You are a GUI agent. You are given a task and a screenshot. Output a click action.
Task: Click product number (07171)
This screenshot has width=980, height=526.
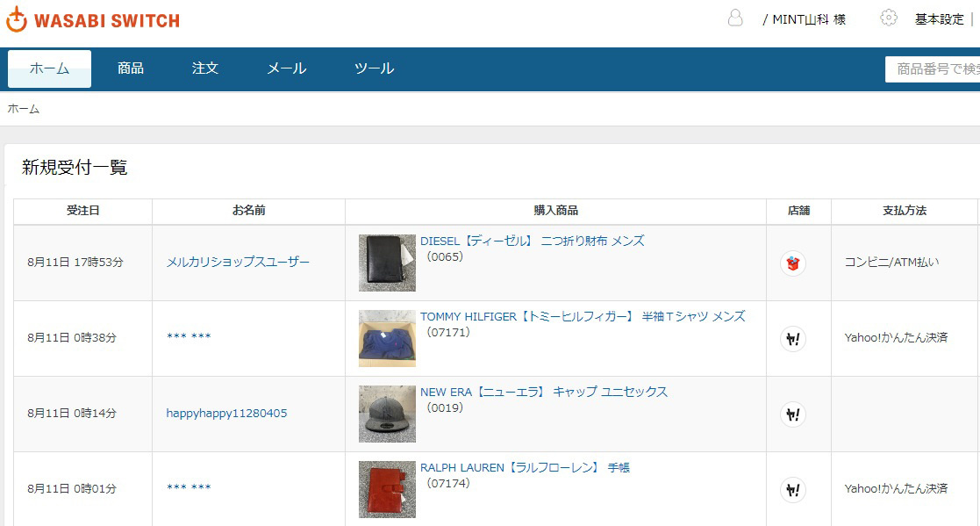[448, 333]
